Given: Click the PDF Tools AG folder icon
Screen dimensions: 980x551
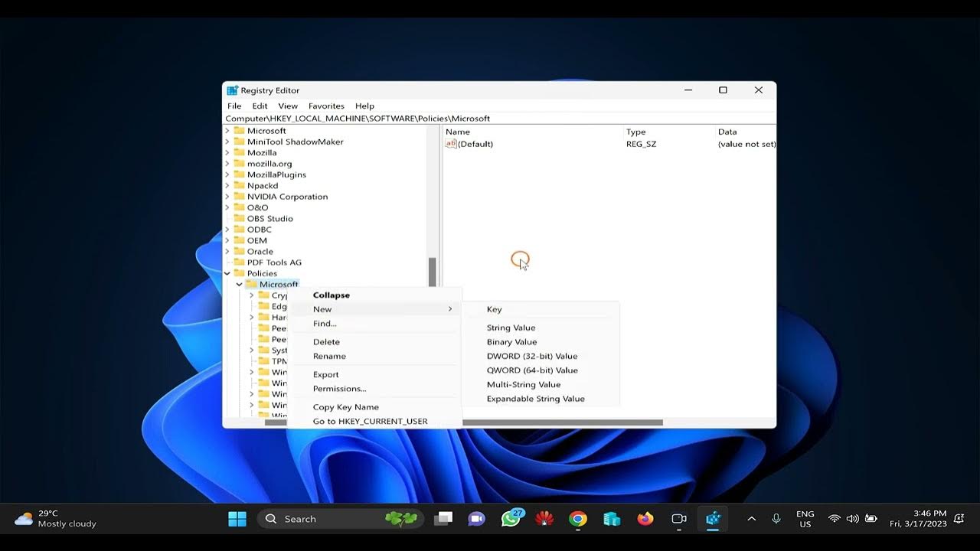Looking at the screenshot, I should click(240, 262).
